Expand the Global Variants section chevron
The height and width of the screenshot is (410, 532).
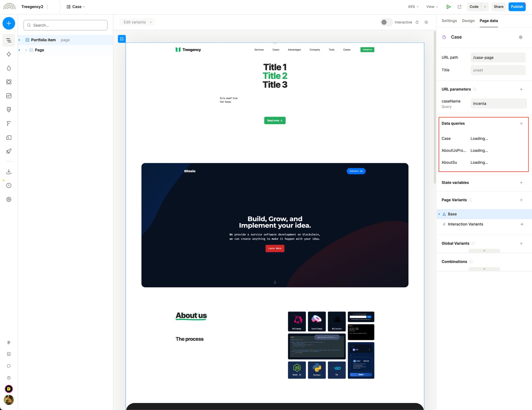pos(484,251)
